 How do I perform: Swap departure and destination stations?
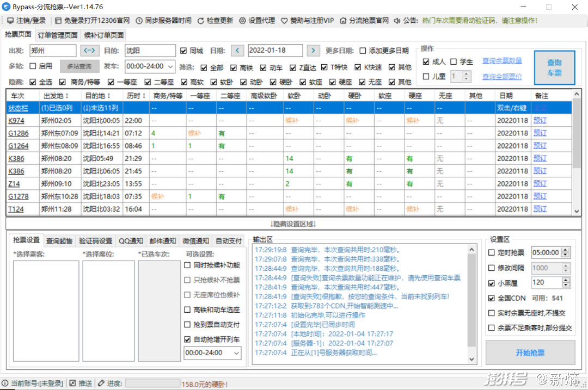pos(89,51)
